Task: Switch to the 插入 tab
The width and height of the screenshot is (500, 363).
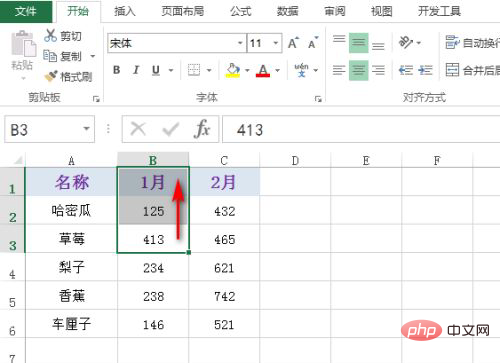Action: [125, 11]
